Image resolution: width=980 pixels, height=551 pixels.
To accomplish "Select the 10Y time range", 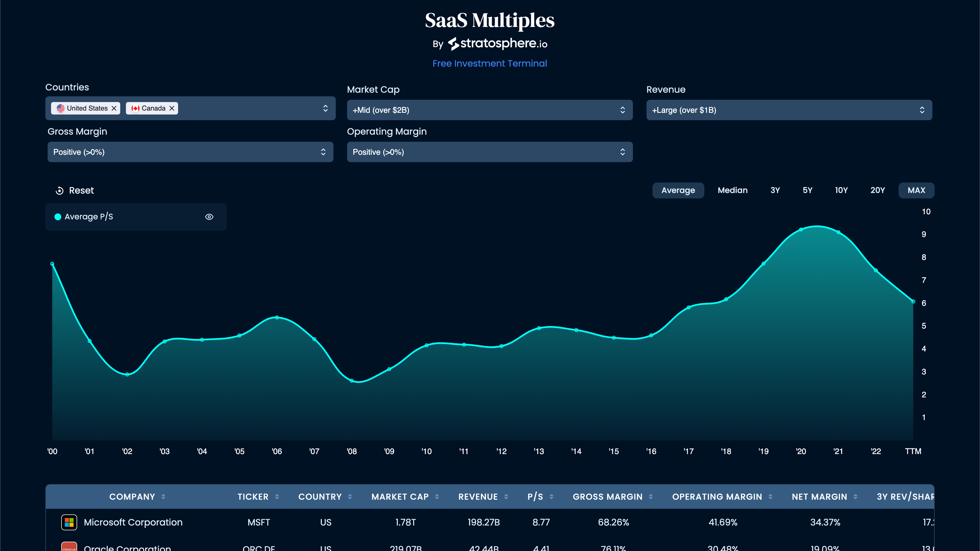I will pyautogui.click(x=842, y=190).
